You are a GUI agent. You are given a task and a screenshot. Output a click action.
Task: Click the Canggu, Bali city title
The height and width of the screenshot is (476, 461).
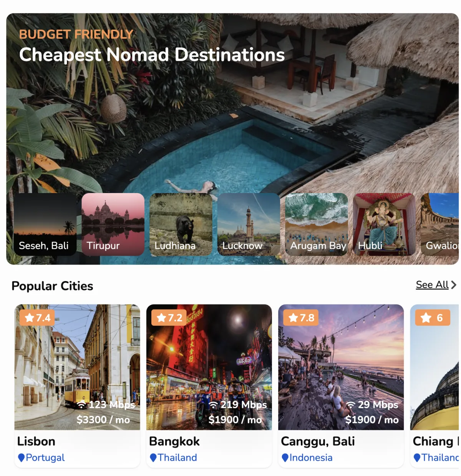318,441
